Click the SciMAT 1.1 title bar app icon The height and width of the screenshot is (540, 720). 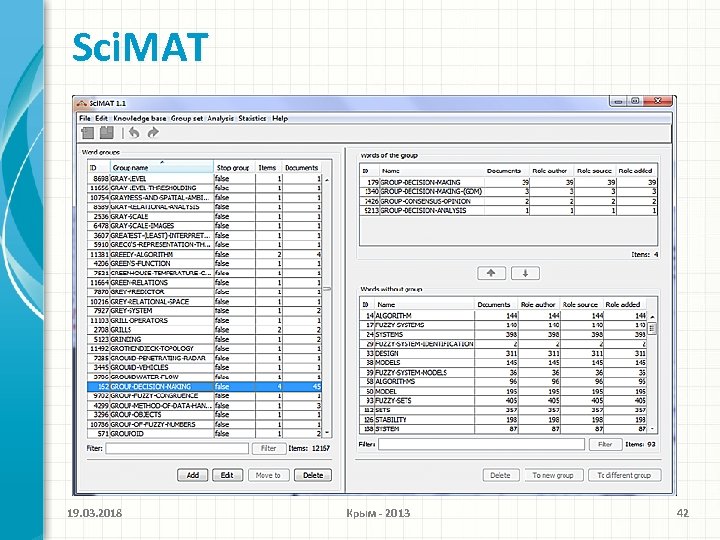tap(82, 103)
